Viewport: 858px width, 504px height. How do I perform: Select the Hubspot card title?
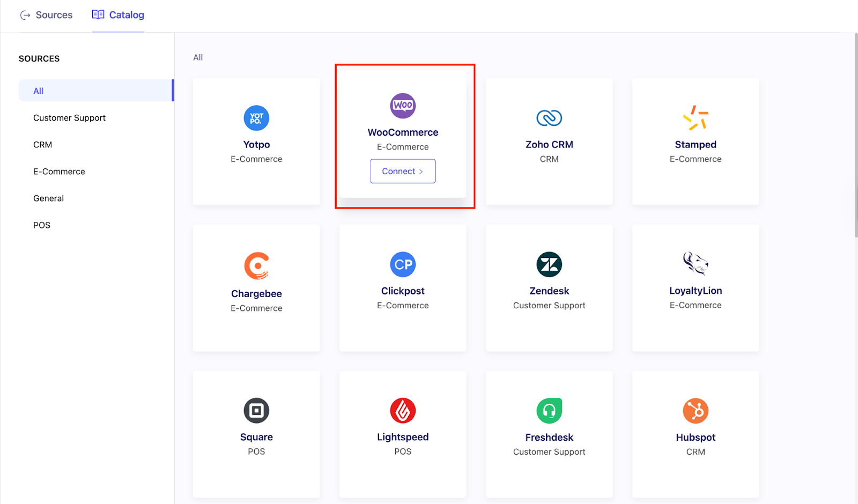tap(696, 438)
